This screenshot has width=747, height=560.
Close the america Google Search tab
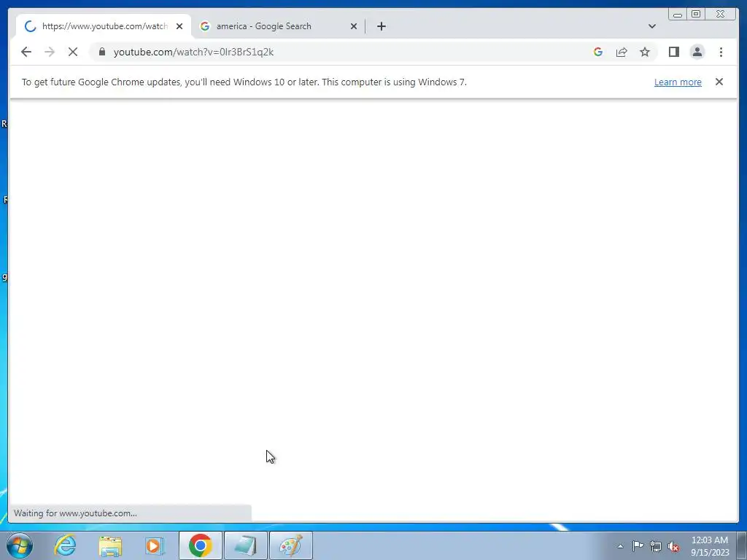click(354, 26)
